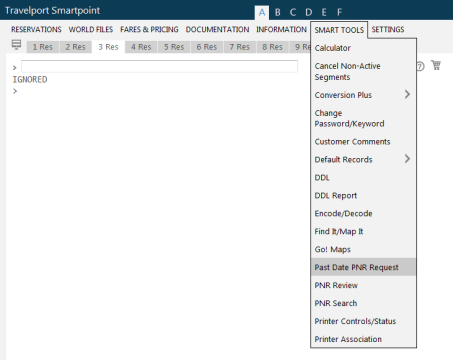Switch to the 2 Res tab
Viewport: 453px width, 360px height.
75,47
